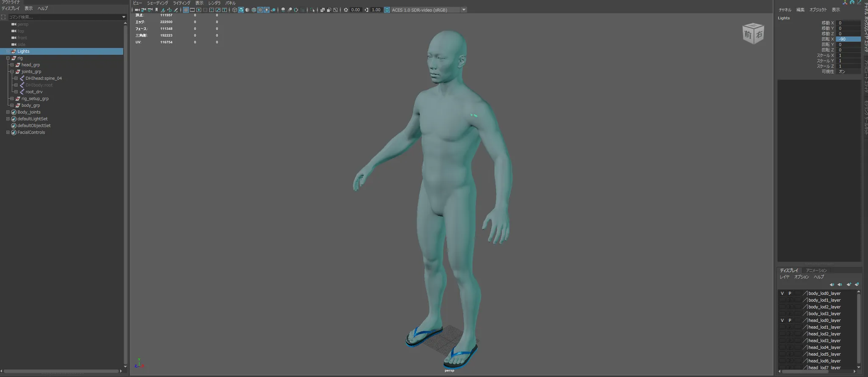Open the ACES color view transform dropdown
The image size is (868, 377).
[464, 10]
